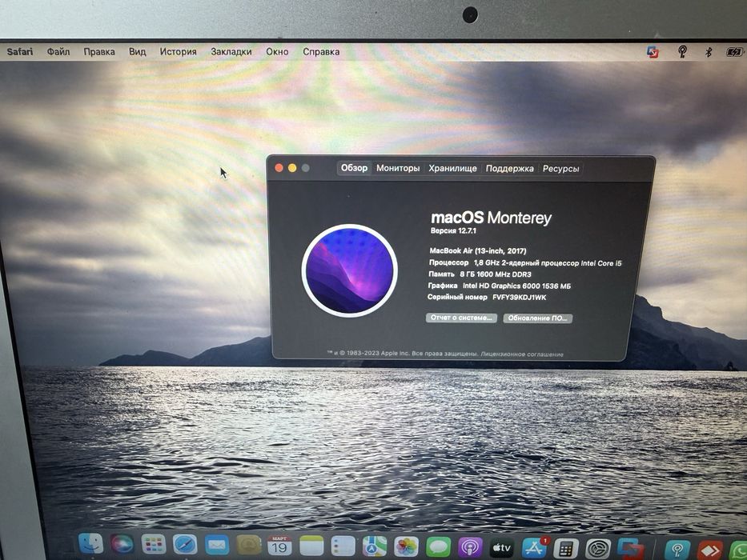Select the Обзор tab

pyautogui.click(x=354, y=168)
